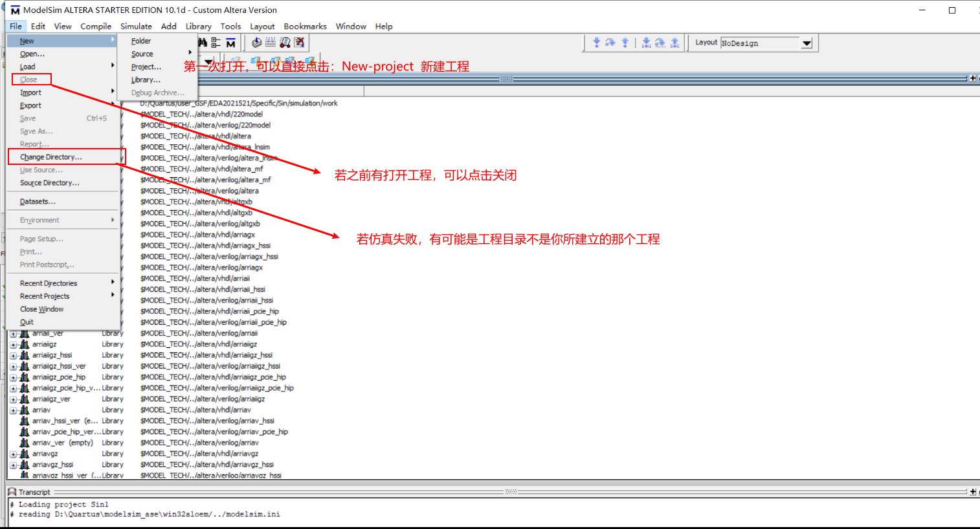The image size is (980, 529).
Task: Click the Collapse All toolbar icon
Action: coord(216,43)
